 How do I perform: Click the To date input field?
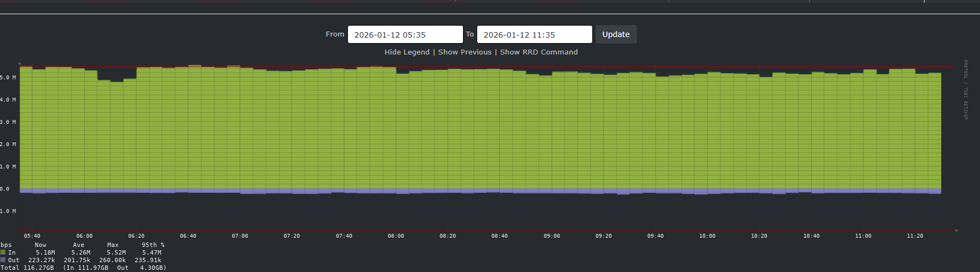pos(534,34)
